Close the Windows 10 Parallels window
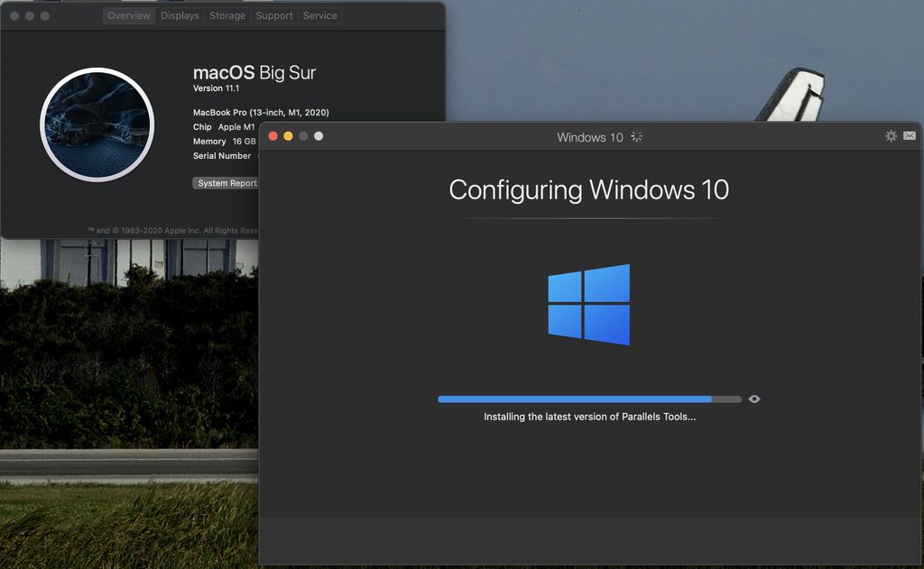 point(273,136)
